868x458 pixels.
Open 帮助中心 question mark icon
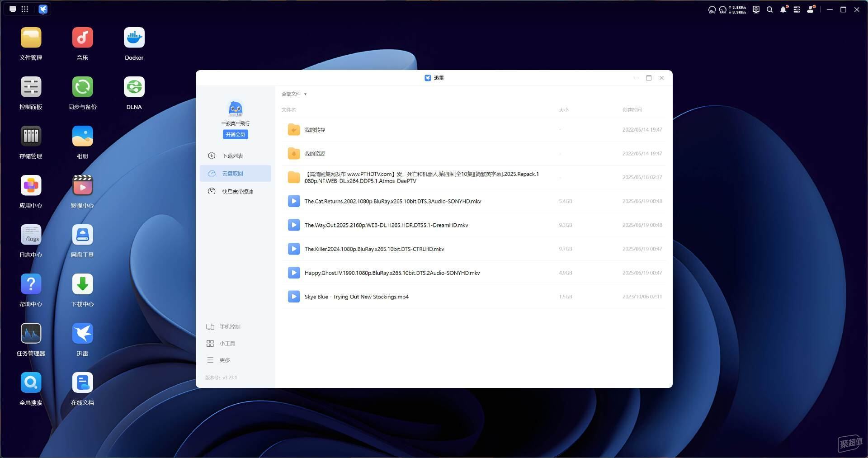(31, 284)
